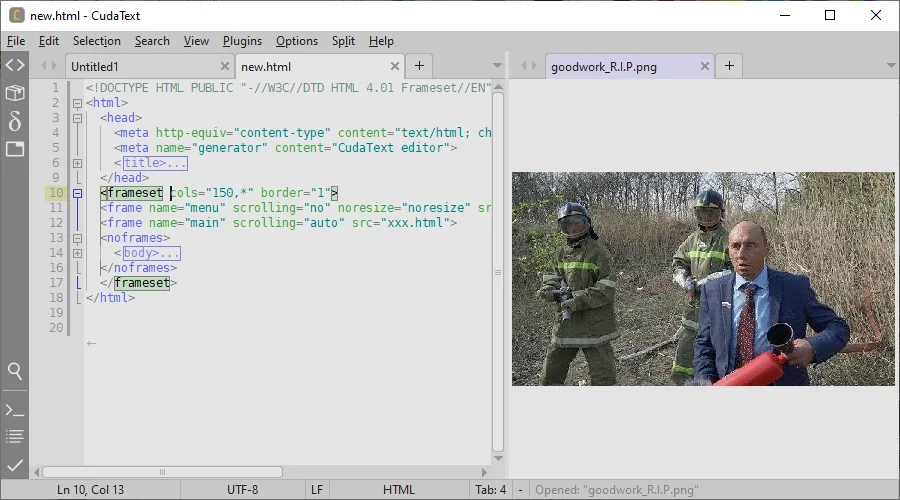Open the Snippets delta sidebar icon
This screenshot has width=900, height=500.
pyautogui.click(x=15, y=121)
